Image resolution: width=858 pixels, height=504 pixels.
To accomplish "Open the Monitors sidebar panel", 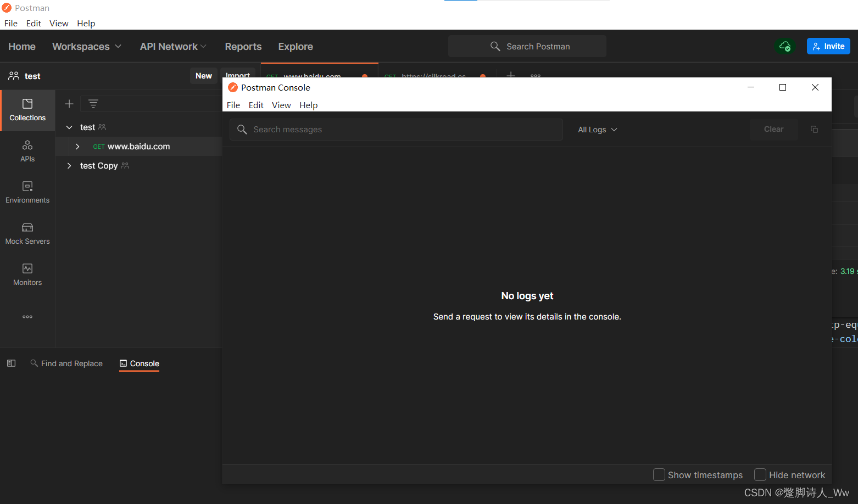I will 27,275.
